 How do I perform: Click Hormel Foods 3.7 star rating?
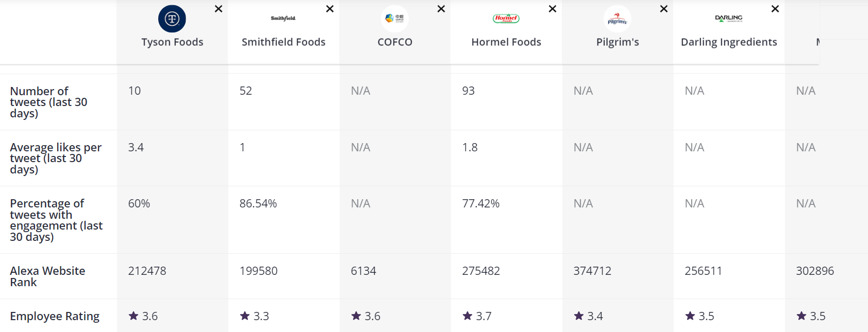coord(477,316)
